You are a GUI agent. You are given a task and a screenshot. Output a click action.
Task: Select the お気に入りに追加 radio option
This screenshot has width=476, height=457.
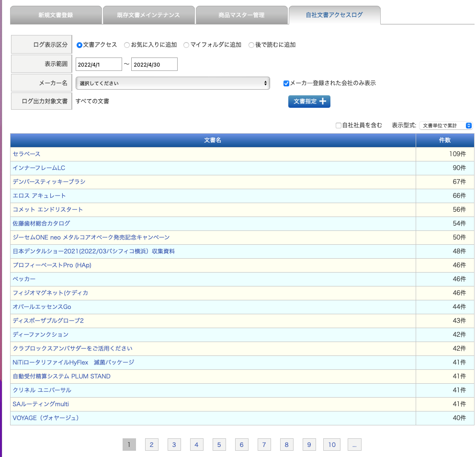(x=127, y=45)
